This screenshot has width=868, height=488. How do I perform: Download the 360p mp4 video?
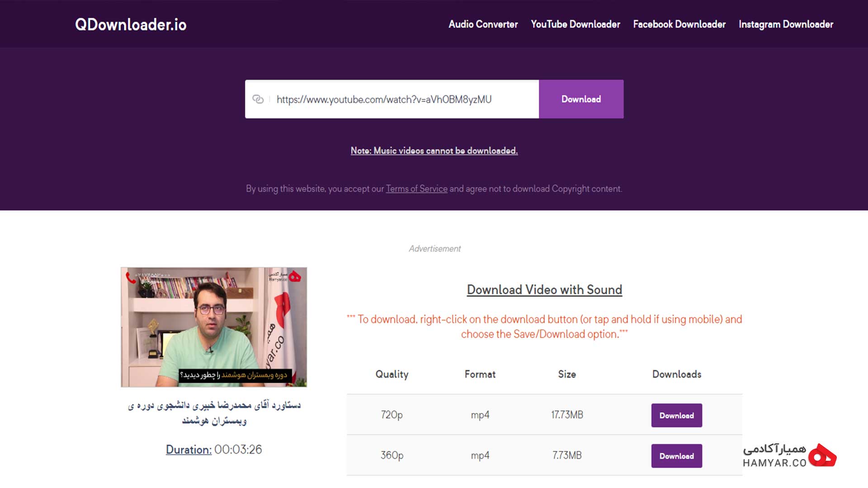[x=677, y=456]
